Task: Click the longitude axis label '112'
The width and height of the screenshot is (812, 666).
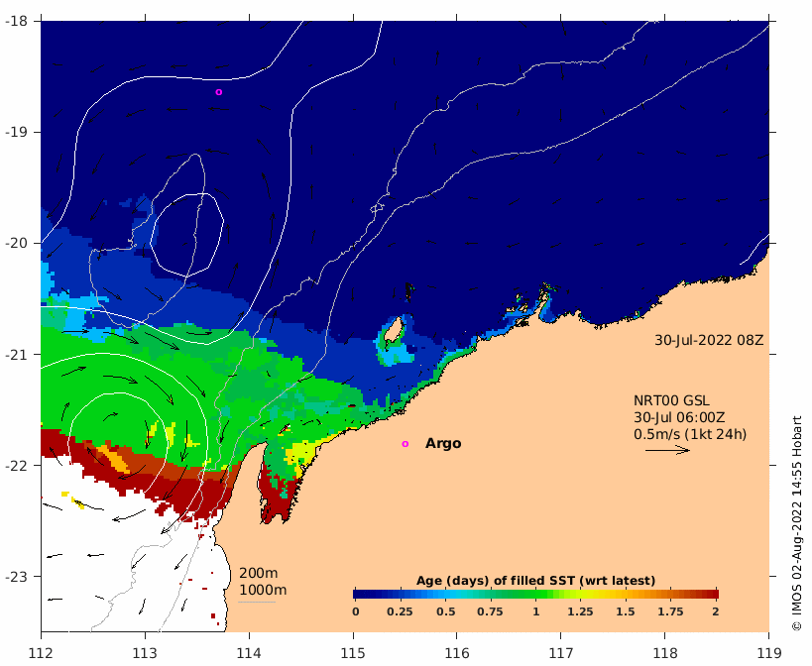Action: click(41, 652)
